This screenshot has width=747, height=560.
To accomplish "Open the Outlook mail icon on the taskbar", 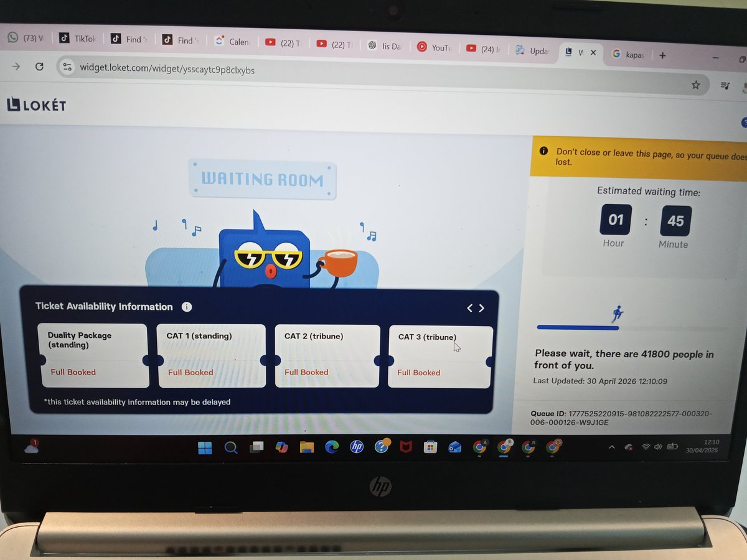I will 454,447.
